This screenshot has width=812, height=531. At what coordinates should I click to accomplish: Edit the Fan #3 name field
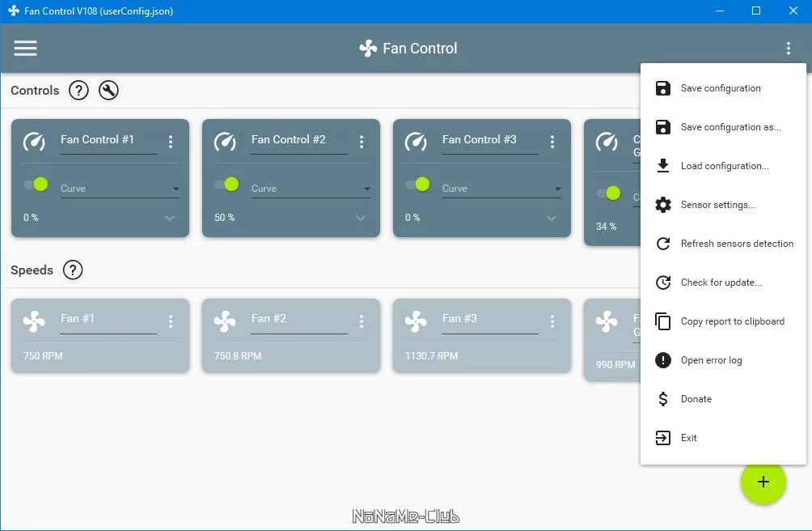pyautogui.click(x=490, y=320)
